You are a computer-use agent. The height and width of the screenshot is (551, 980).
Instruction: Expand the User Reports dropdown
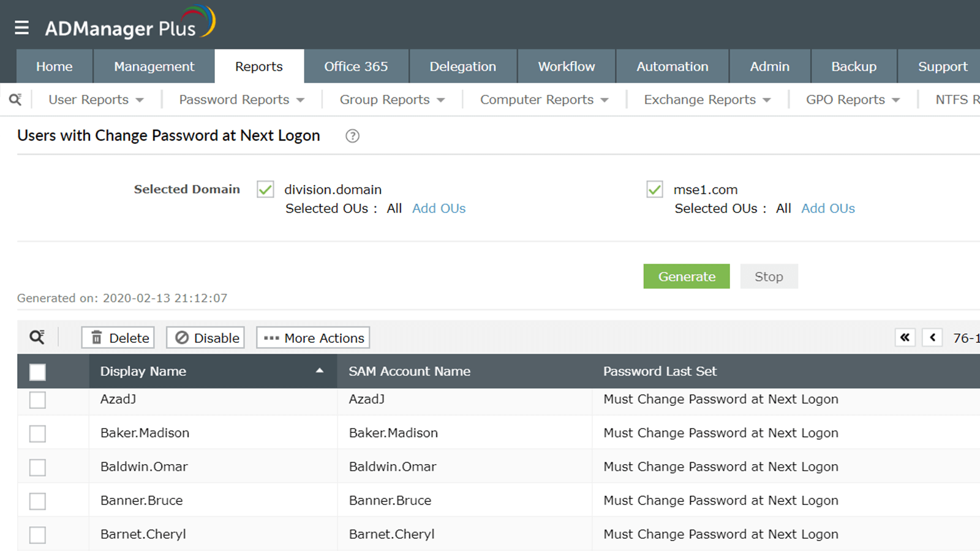tap(96, 100)
